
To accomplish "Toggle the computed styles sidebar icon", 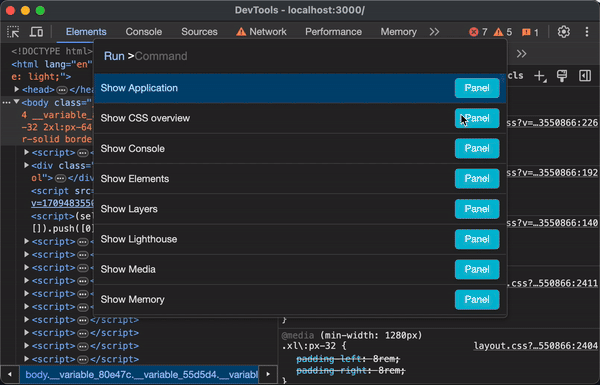I will click(x=585, y=76).
